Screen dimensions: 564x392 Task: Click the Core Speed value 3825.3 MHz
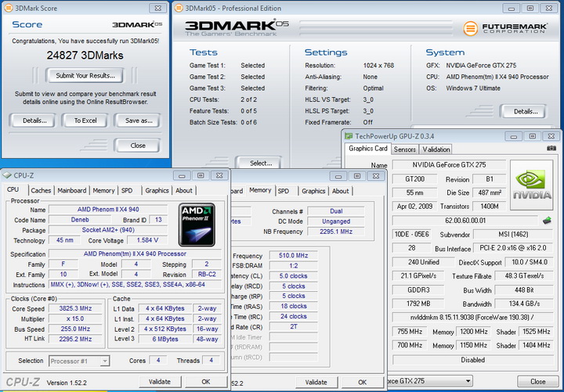75,308
